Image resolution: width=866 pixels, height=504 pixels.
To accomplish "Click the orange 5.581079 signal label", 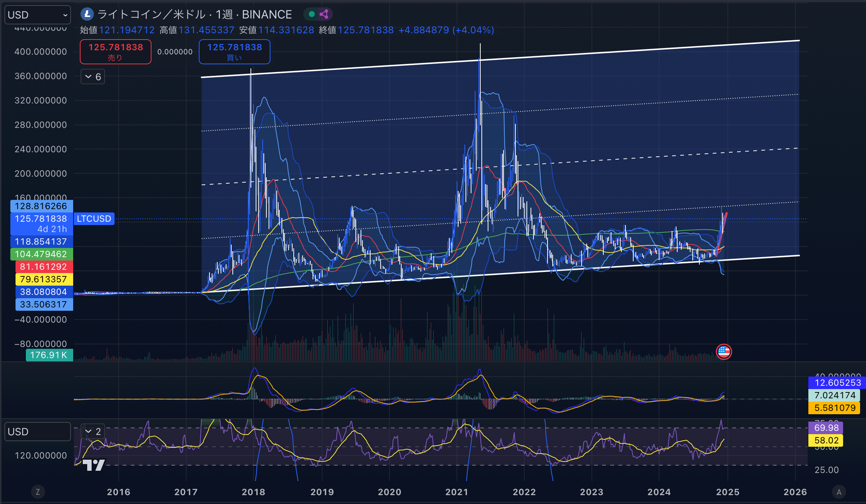I will (834, 408).
